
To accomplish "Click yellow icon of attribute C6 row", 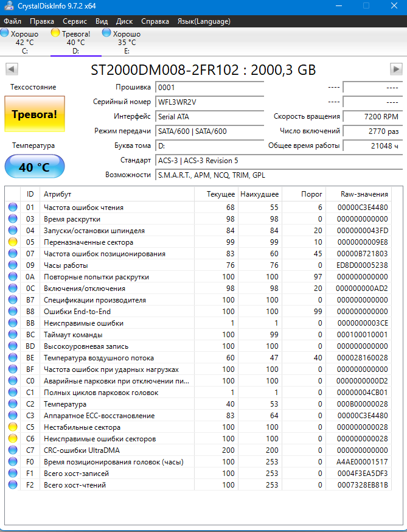I will click(13, 438).
